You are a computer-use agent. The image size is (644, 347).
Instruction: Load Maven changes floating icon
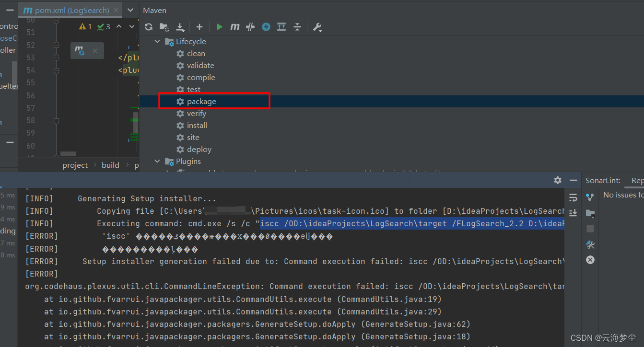pos(80,50)
